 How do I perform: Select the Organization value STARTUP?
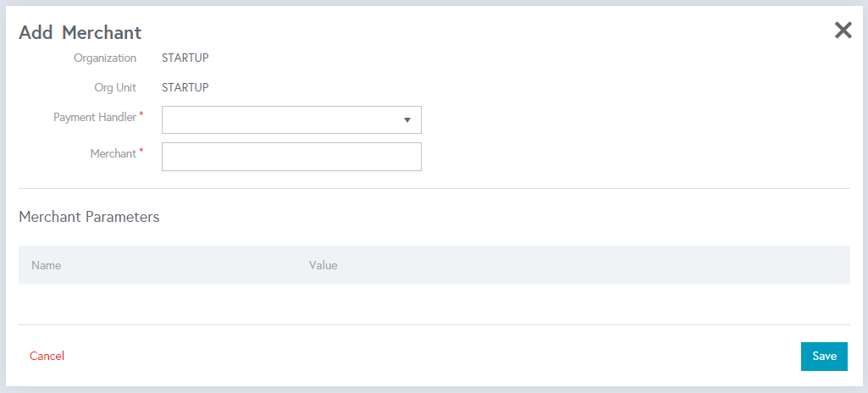coord(185,58)
